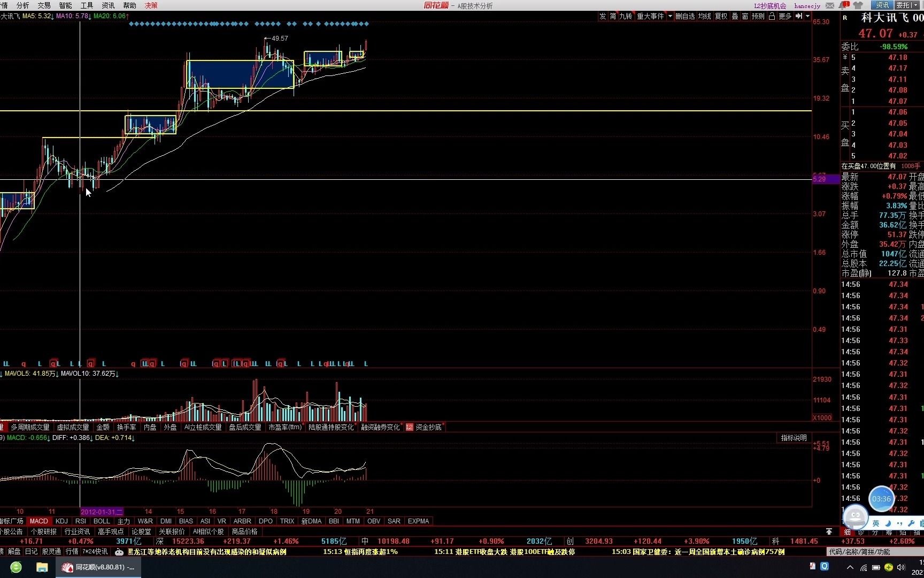Open the 交易 menu
The width and height of the screenshot is (924, 578).
pos(44,5)
